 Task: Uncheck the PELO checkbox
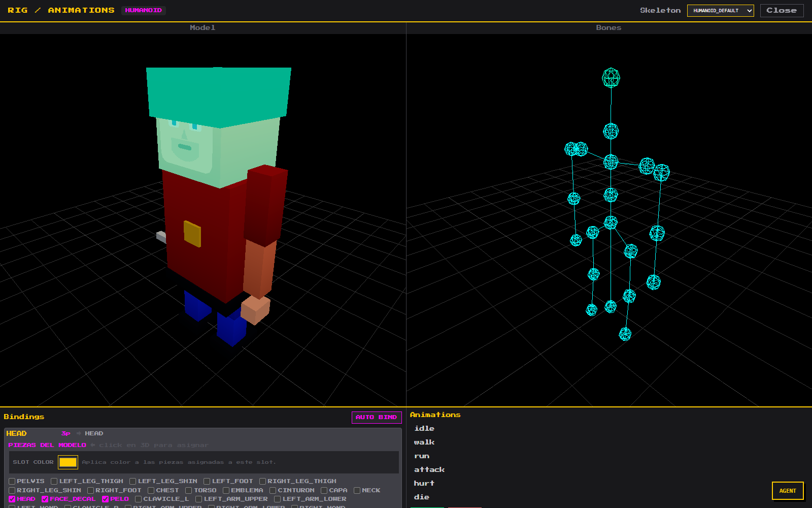(106, 499)
